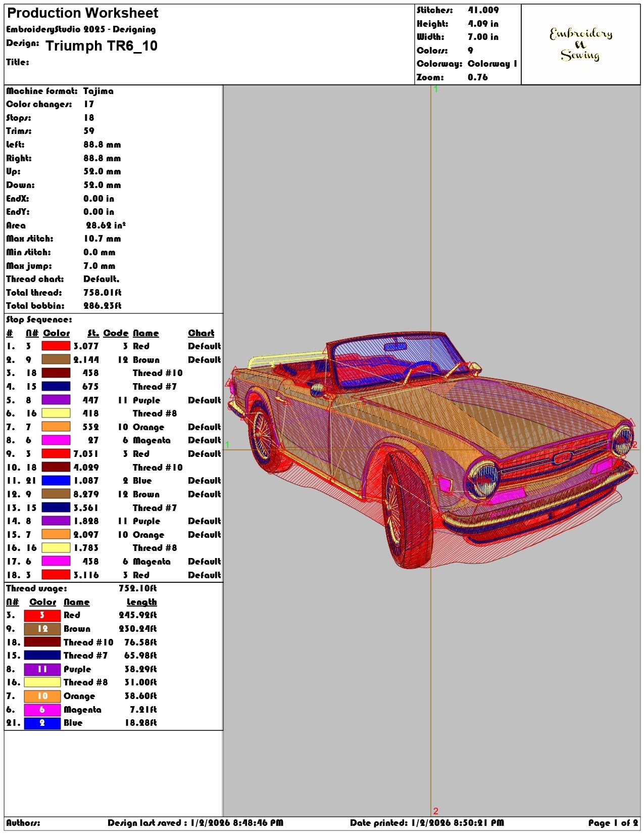Click the Purple swatch labeled 11 in Thread usage
The width and height of the screenshot is (644, 834).
tap(42, 669)
